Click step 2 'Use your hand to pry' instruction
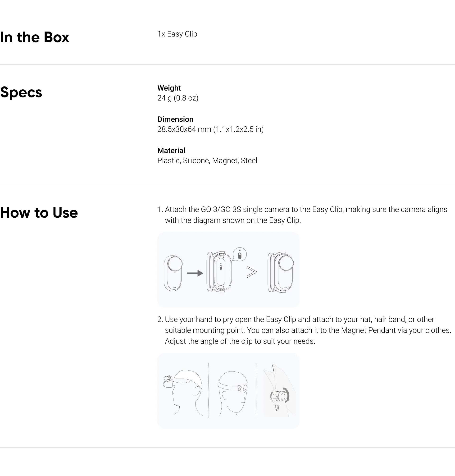 (x=304, y=330)
